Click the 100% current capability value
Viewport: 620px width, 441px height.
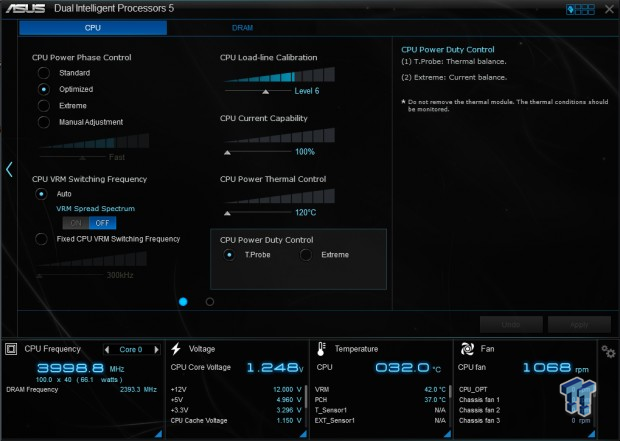[305, 152]
